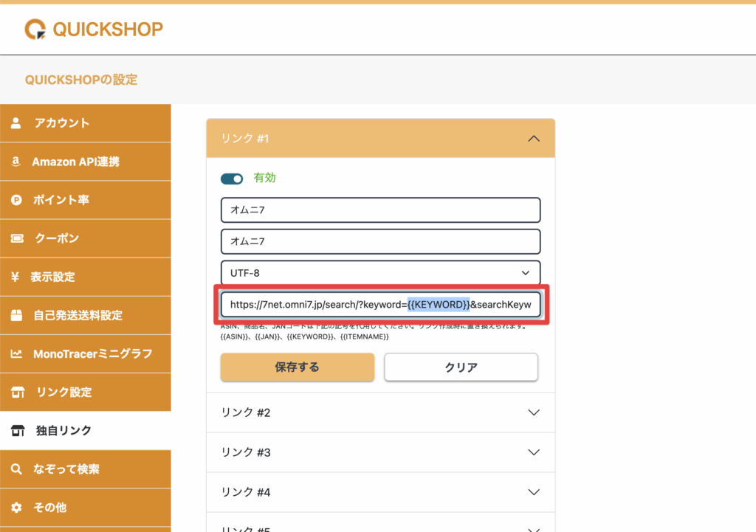Image resolution: width=756 pixels, height=532 pixels.
Task: Click the MonoTracer chart icon
Action: [16, 353]
